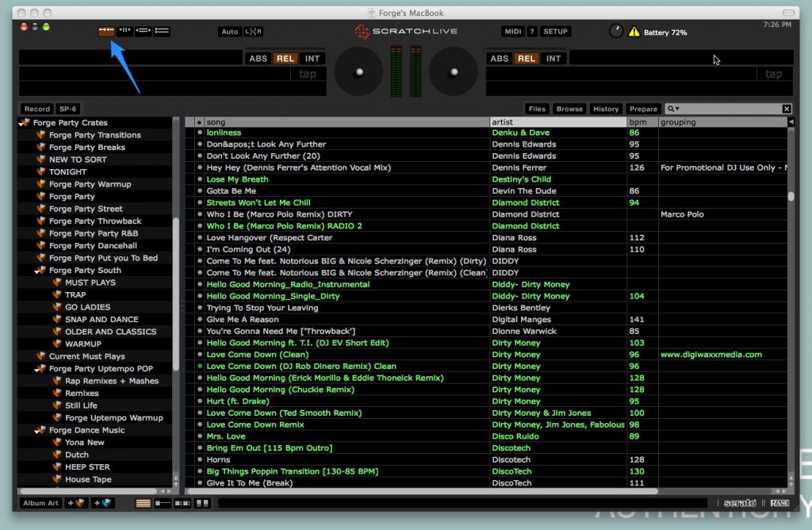Click the left deck virtual platter
The height and width of the screenshot is (530, 812).
pyautogui.click(x=358, y=71)
